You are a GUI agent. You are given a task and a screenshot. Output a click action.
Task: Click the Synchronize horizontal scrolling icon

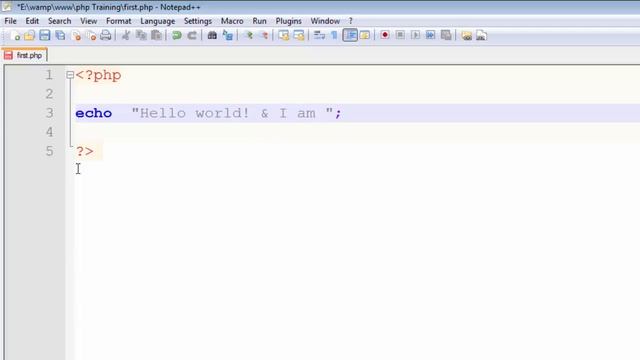(299, 36)
